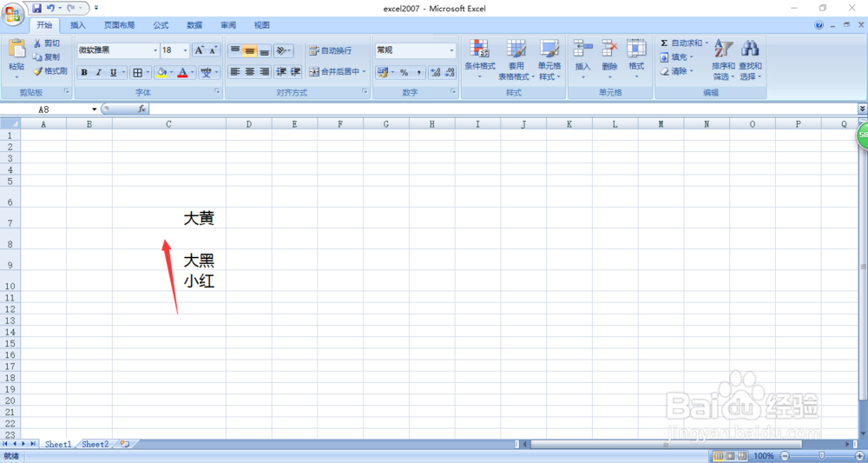The width and height of the screenshot is (868, 463).
Task: Click the insert function fx button
Action: [141, 109]
